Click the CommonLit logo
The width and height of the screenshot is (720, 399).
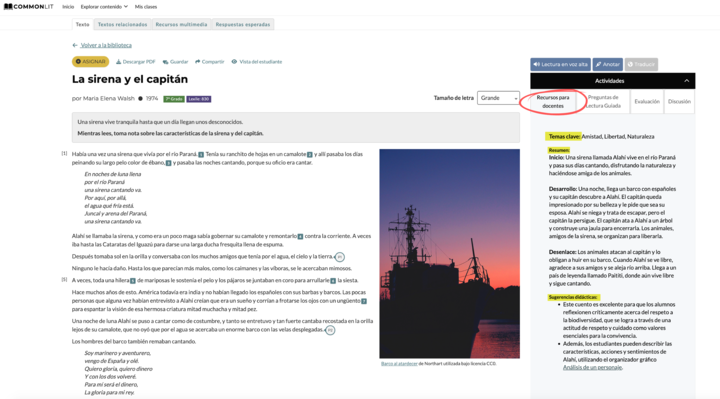(x=28, y=7)
